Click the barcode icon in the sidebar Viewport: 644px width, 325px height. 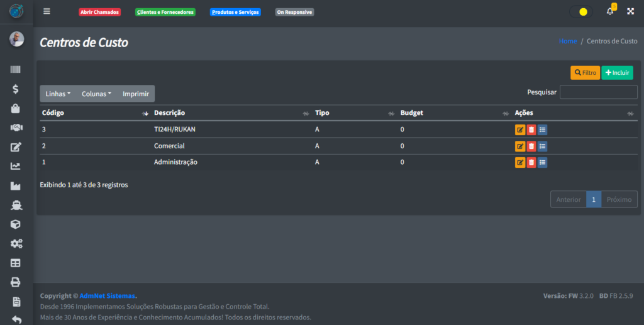(x=16, y=70)
